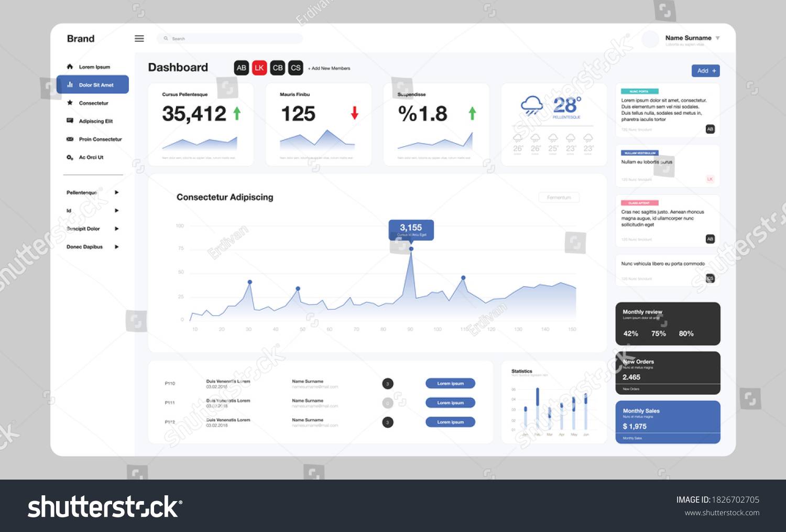The height and width of the screenshot is (532, 786).
Task: Click the hamburger menu icon
Action: pos(139,39)
